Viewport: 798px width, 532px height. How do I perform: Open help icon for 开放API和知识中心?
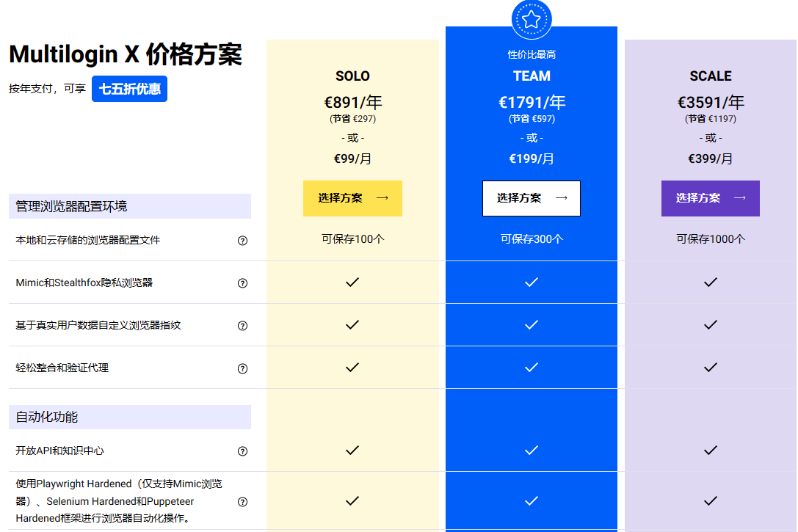point(243,451)
